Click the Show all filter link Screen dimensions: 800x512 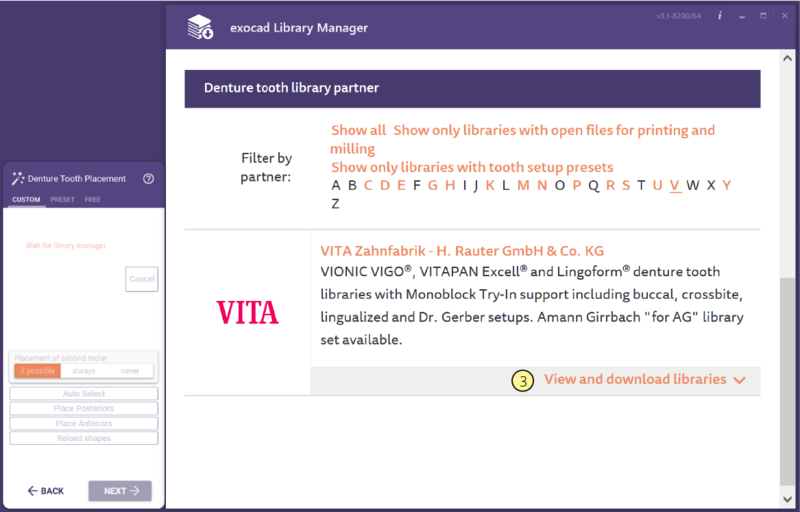point(359,131)
